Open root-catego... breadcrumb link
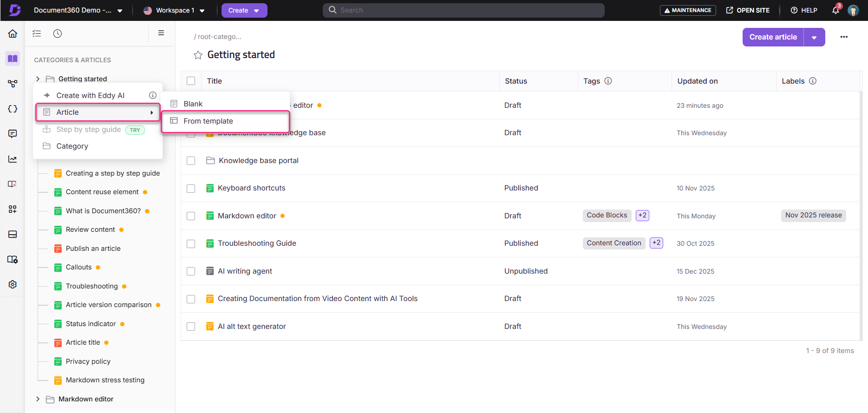The width and height of the screenshot is (868, 413). coord(220,37)
